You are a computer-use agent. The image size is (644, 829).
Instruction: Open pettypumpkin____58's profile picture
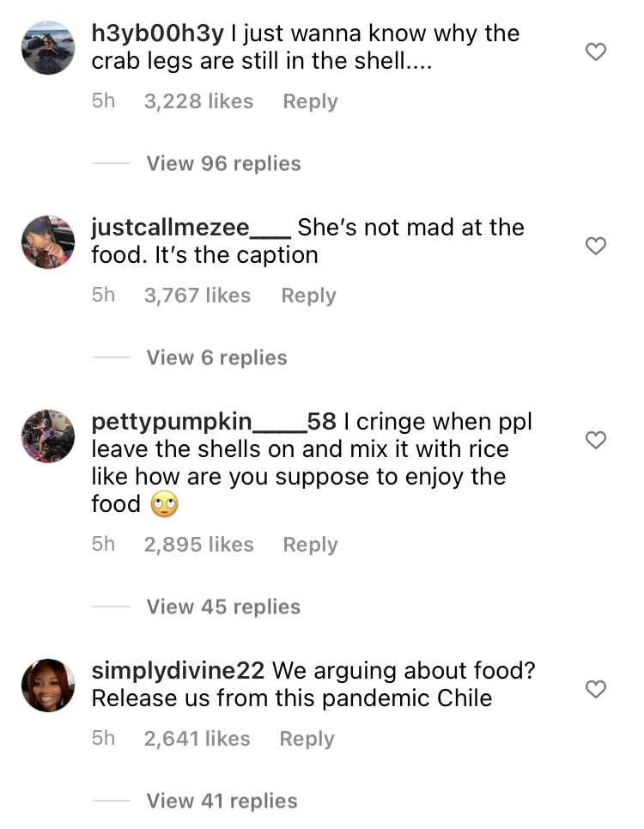[x=47, y=436]
